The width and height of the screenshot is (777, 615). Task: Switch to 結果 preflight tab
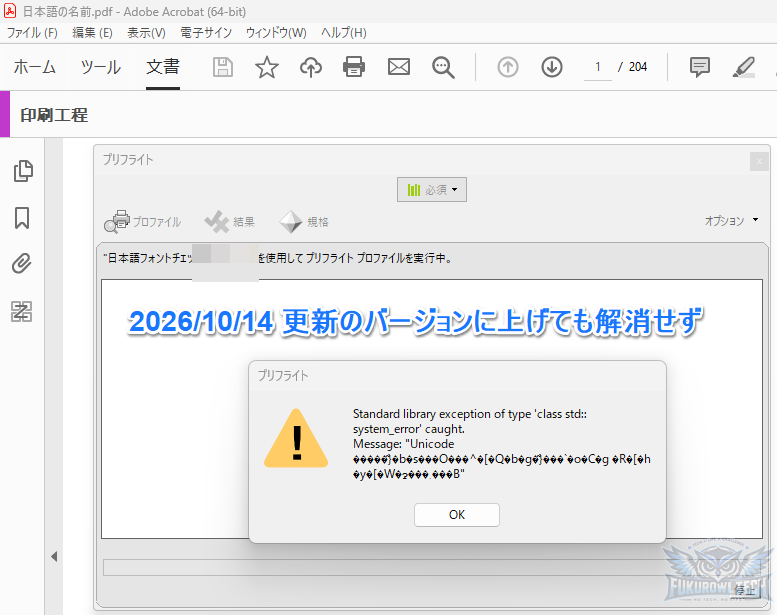[x=230, y=222]
